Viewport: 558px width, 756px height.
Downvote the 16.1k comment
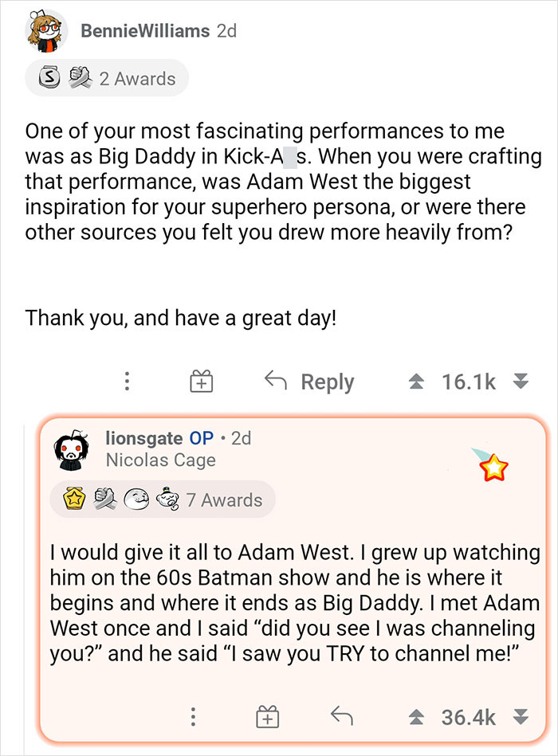(x=521, y=382)
